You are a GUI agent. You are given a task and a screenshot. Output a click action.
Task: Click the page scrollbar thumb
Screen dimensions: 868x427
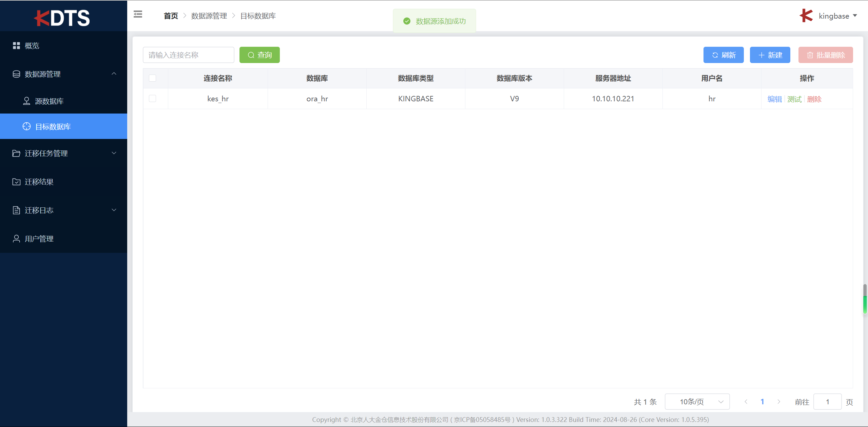point(865,299)
